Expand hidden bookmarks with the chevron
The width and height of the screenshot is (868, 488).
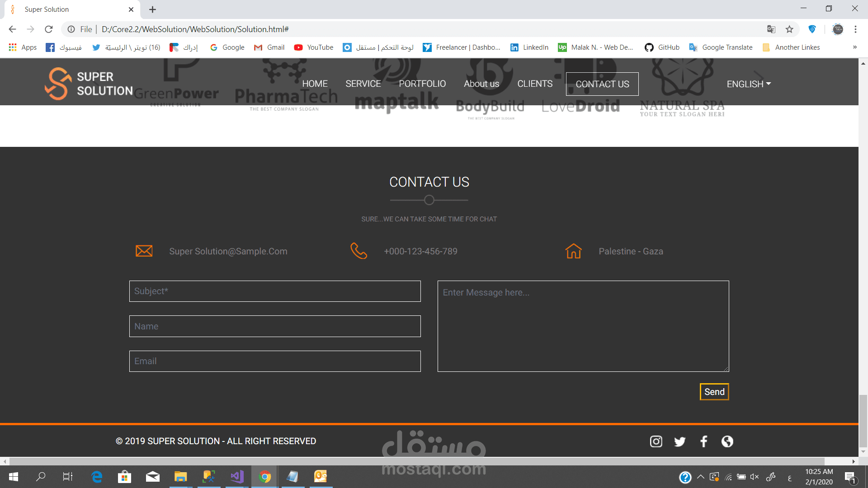point(854,47)
